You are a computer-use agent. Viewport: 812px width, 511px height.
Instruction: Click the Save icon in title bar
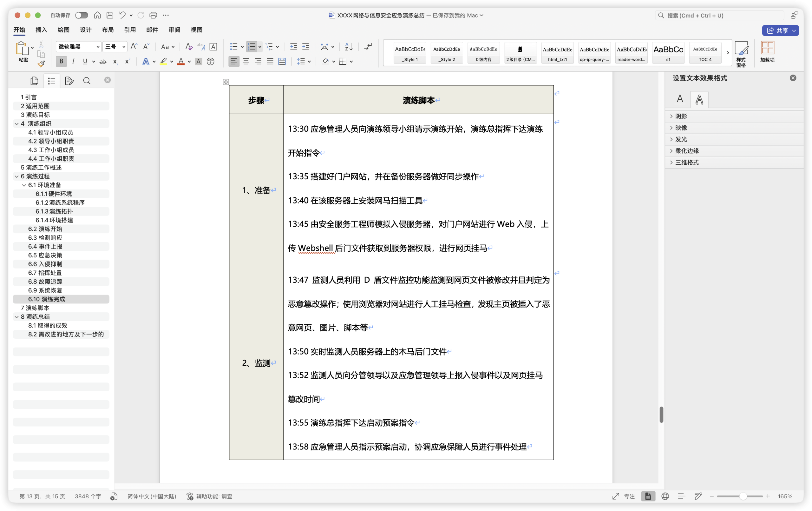110,15
